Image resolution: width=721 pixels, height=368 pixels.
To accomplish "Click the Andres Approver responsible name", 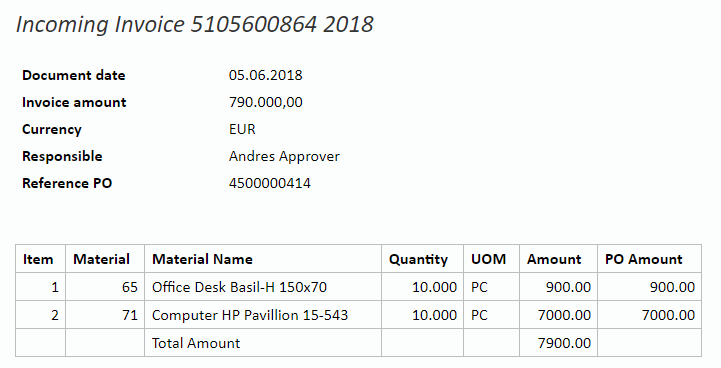I will [x=284, y=156].
